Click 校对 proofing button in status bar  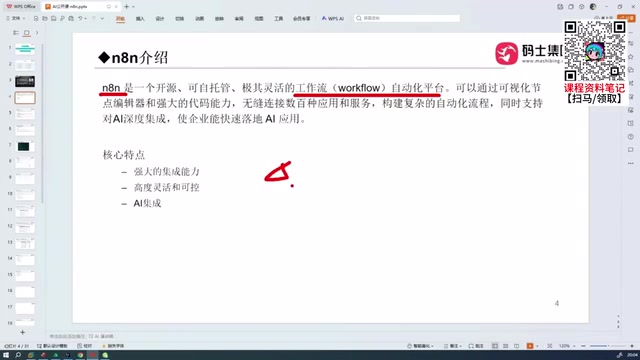click(85, 346)
